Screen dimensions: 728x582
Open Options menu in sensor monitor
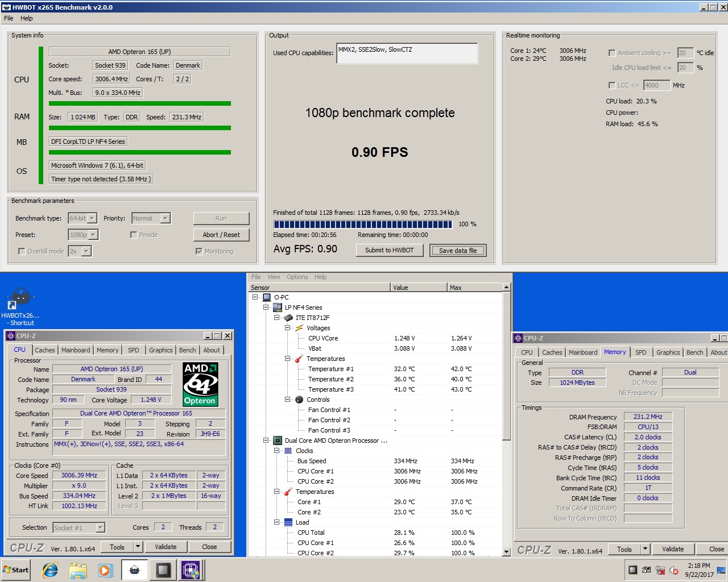point(297,277)
